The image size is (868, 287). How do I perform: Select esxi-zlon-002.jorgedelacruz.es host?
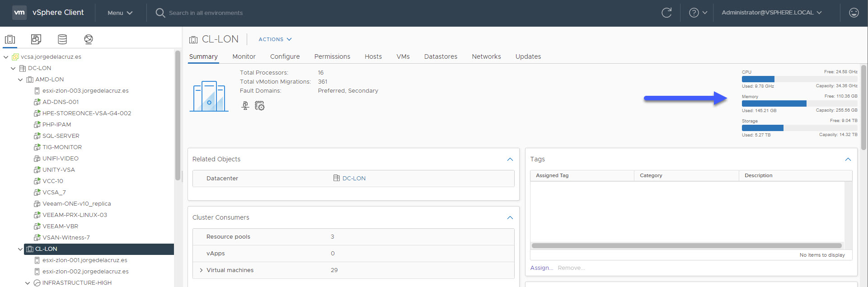coord(85,272)
